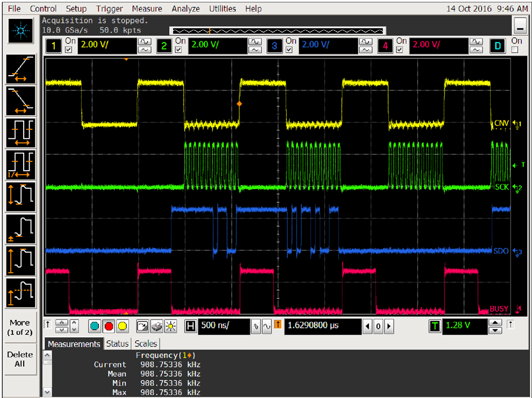Reset horizontal delay to zero

[x=378, y=327]
